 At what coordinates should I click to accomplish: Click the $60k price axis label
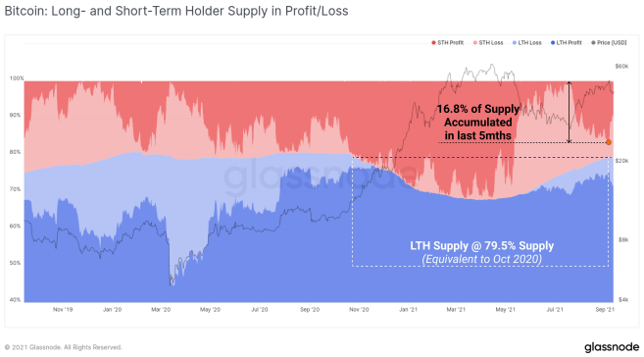[621, 66]
